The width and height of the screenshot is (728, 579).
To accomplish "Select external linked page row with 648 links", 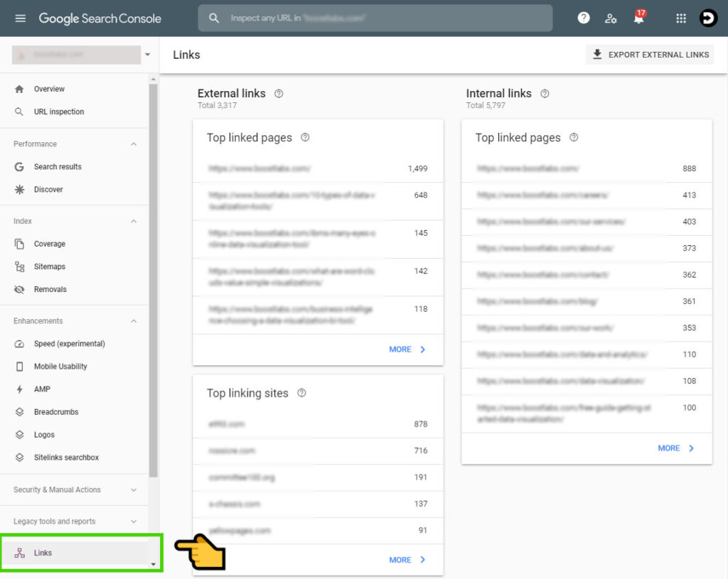I will (x=318, y=201).
